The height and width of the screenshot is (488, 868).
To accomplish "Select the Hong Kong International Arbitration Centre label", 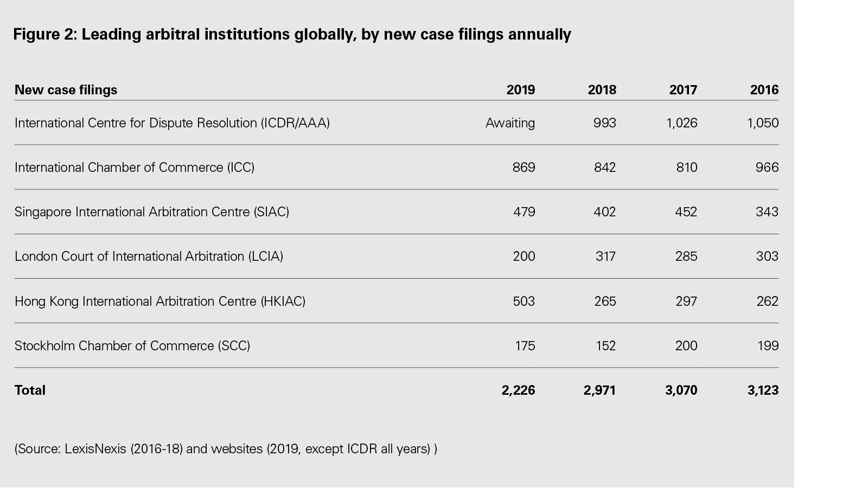I will (160, 301).
